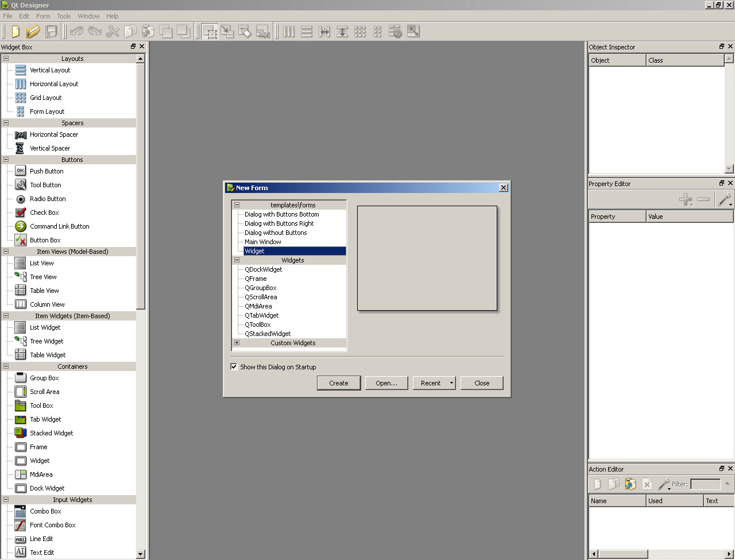
Task: Click delete action icon in Action Editor
Action: pos(647,484)
